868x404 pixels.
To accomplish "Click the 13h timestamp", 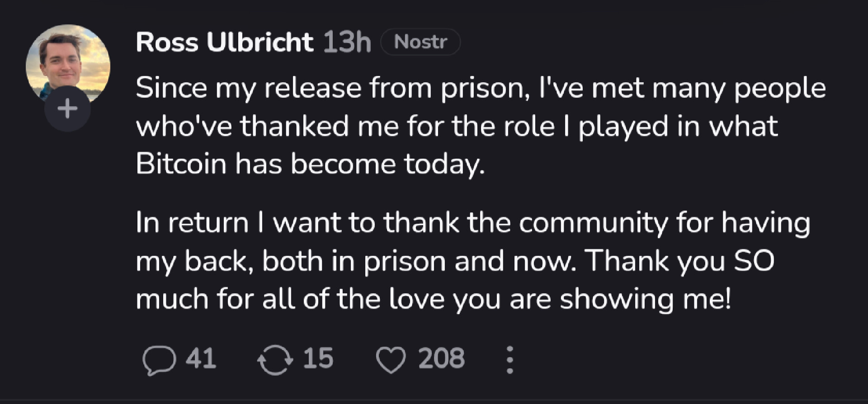I will pos(347,42).
